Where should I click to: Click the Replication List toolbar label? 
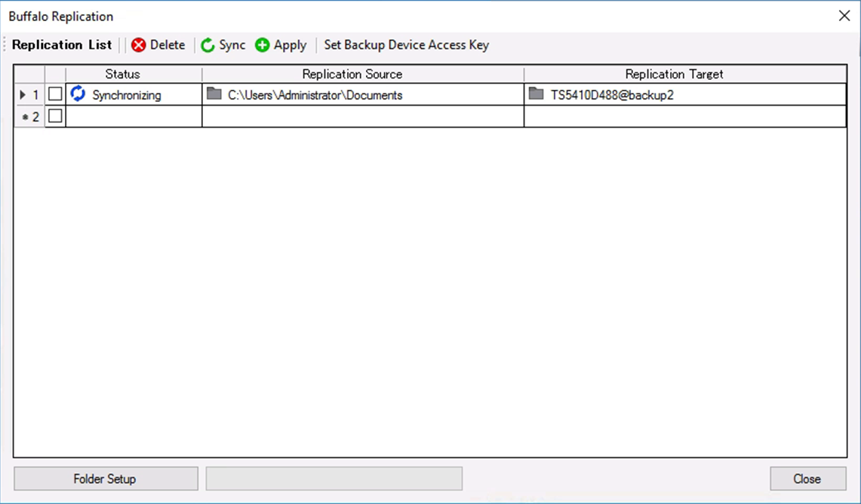62,45
